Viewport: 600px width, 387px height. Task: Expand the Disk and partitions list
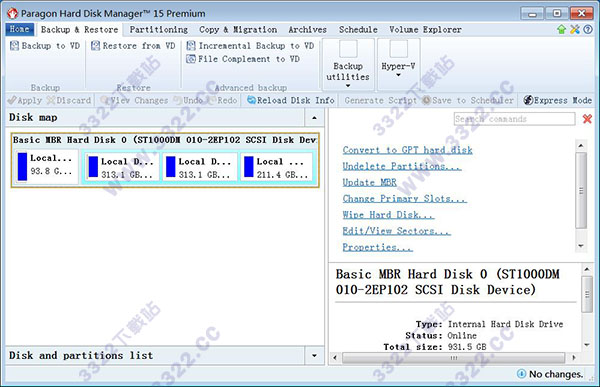315,356
